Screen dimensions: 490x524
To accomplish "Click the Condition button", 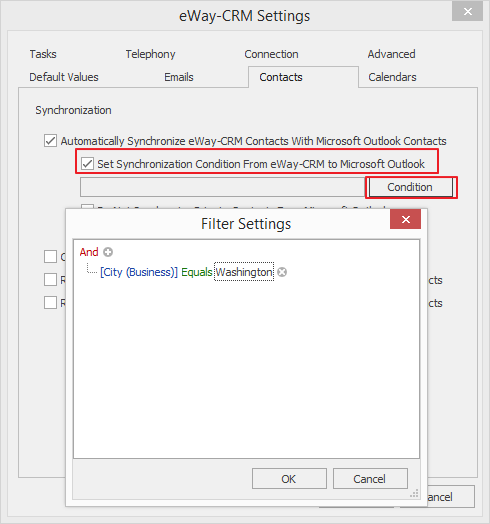I will (x=410, y=187).
